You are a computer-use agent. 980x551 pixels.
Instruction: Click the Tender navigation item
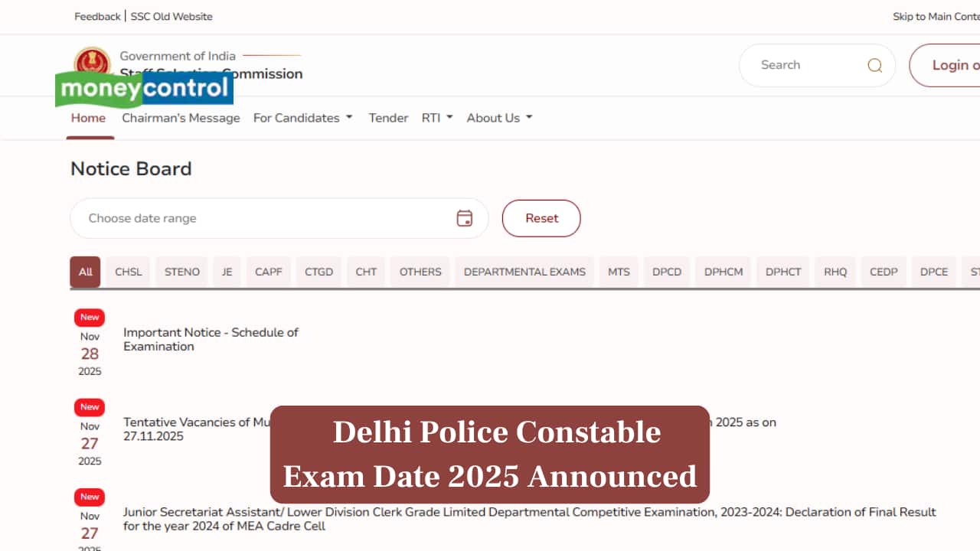(388, 118)
